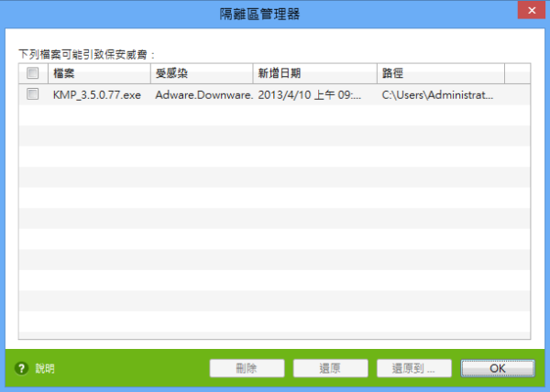Click the Adware.Downware. infection entry
Screen dimensions: 550x392
pyautogui.click(x=204, y=95)
